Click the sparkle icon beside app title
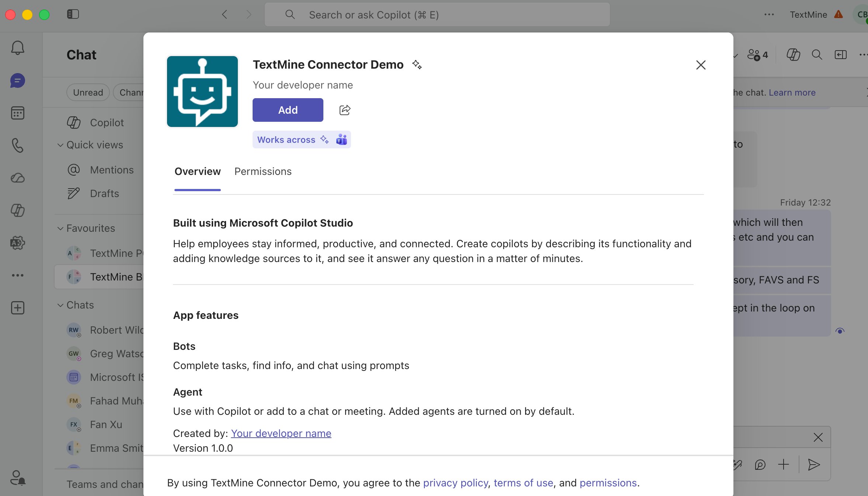Screen dimensions: 868x496 click(417, 65)
